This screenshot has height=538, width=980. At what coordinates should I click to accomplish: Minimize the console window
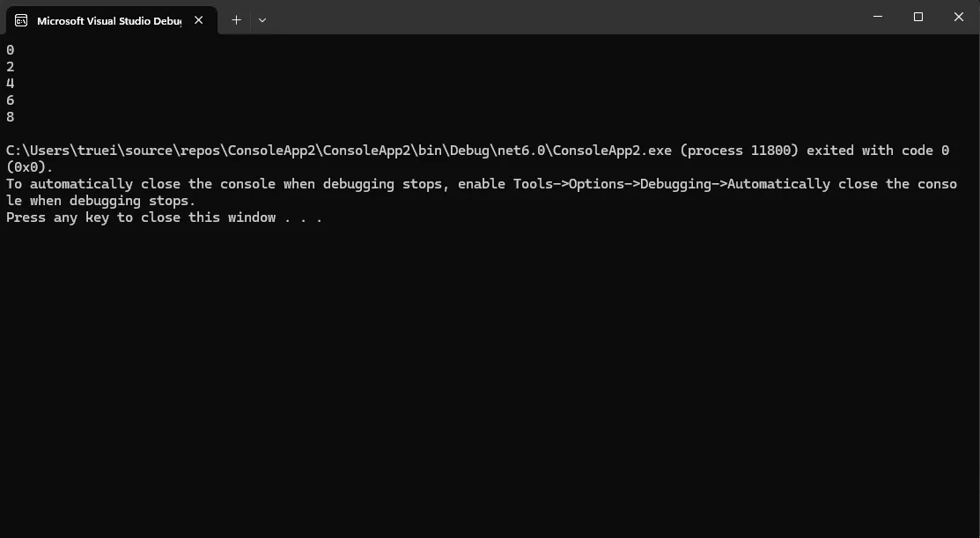pos(878,17)
